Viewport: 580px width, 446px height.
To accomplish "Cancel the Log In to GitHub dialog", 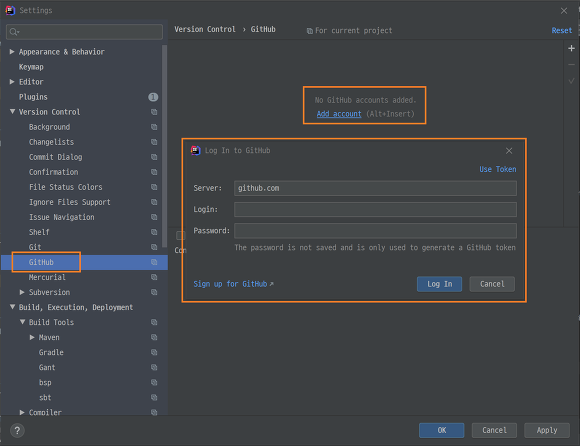I will tap(492, 284).
